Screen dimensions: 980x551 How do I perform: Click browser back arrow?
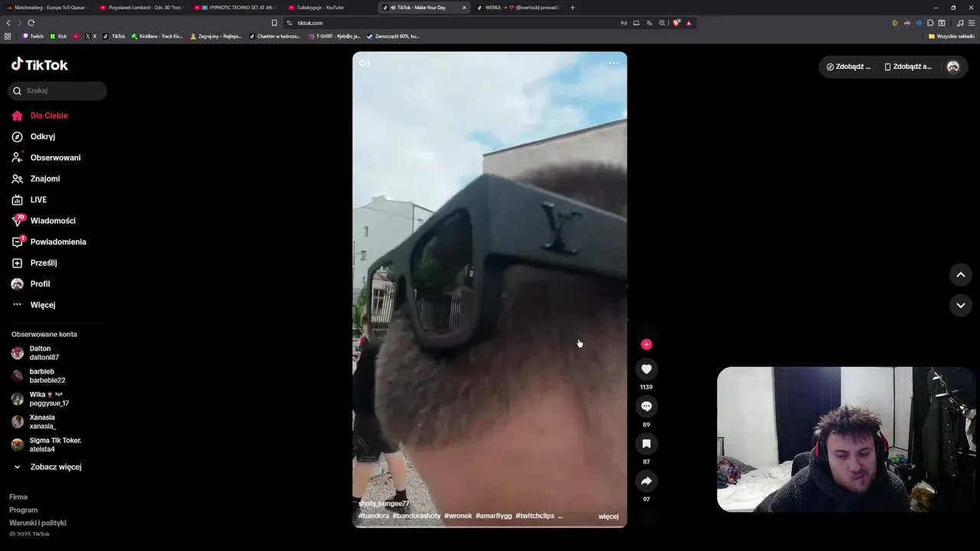(x=8, y=23)
